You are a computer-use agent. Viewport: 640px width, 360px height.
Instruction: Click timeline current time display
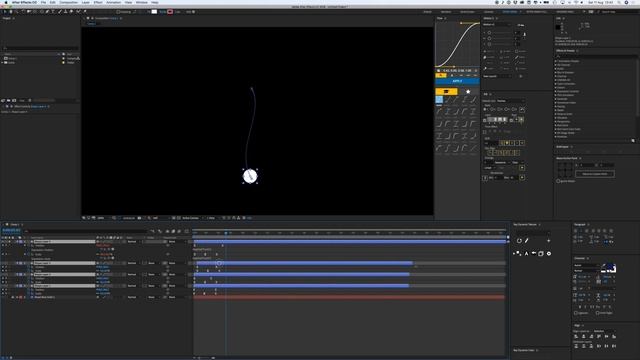[x=11, y=231]
